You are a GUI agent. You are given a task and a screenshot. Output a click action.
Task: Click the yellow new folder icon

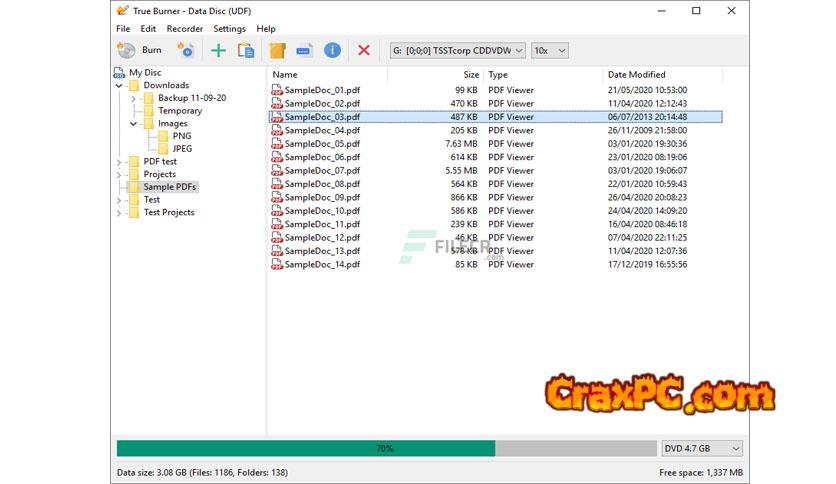(278, 50)
